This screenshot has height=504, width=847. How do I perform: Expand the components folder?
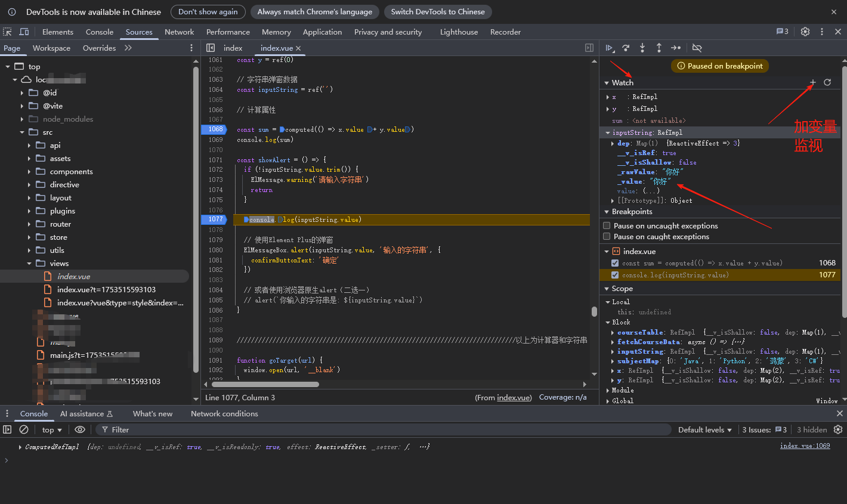[x=29, y=172]
